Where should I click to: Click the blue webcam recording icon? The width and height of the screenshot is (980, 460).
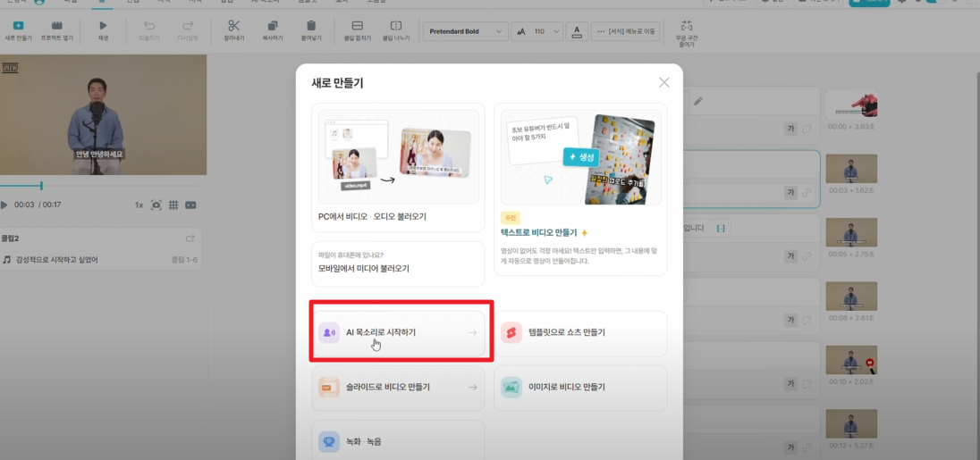click(x=329, y=441)
